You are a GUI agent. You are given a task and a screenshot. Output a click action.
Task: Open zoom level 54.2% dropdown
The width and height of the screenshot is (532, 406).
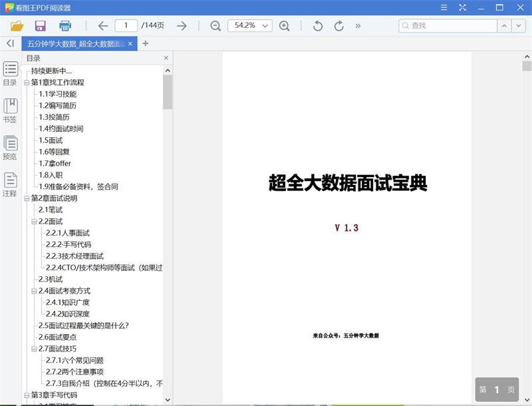pos(265,26)
